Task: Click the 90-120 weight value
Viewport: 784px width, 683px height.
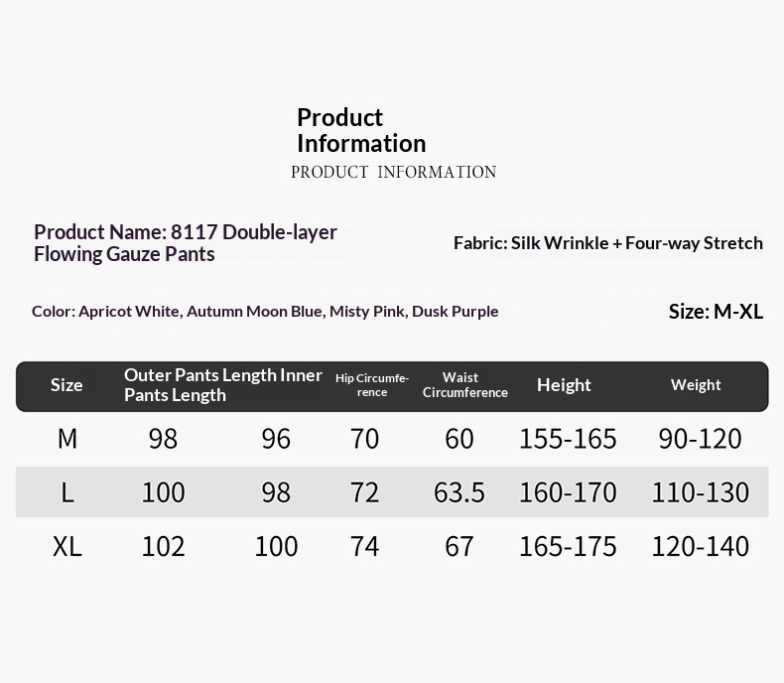Action: coord(700,439)
